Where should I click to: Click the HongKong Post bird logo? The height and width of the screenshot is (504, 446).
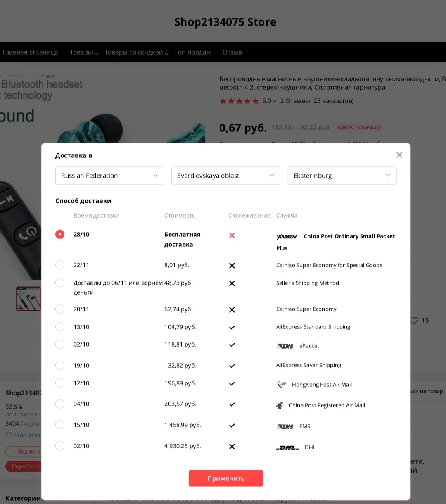pyautogui.click(x=282, y=385)
